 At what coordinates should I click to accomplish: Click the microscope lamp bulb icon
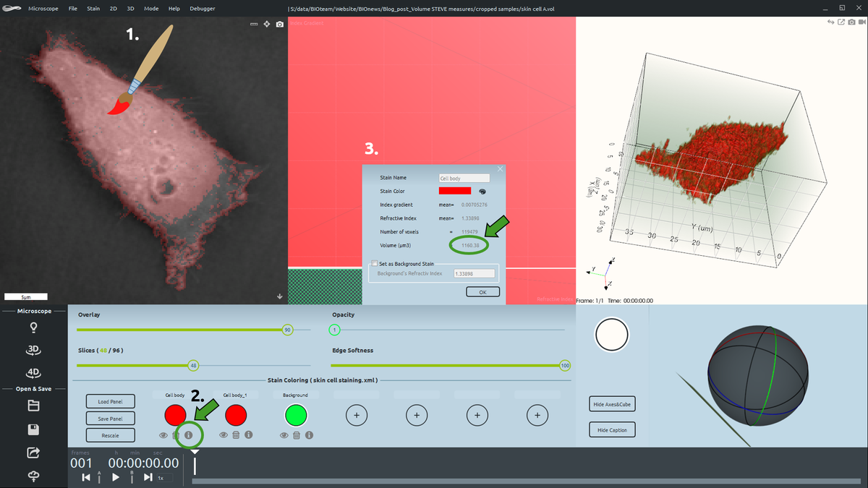pyautogui.click(x=33, y=328)
